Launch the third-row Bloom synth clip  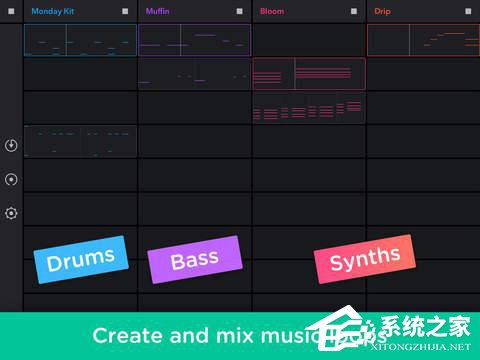[x=309, y=108]
